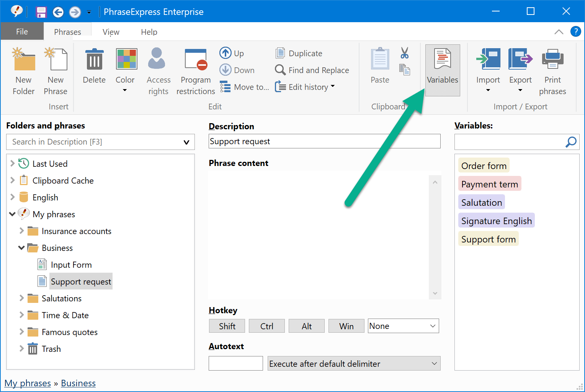Insert the Payment term variable
The width and height of the screenshot is (585, 392).
tap(490, 184)
